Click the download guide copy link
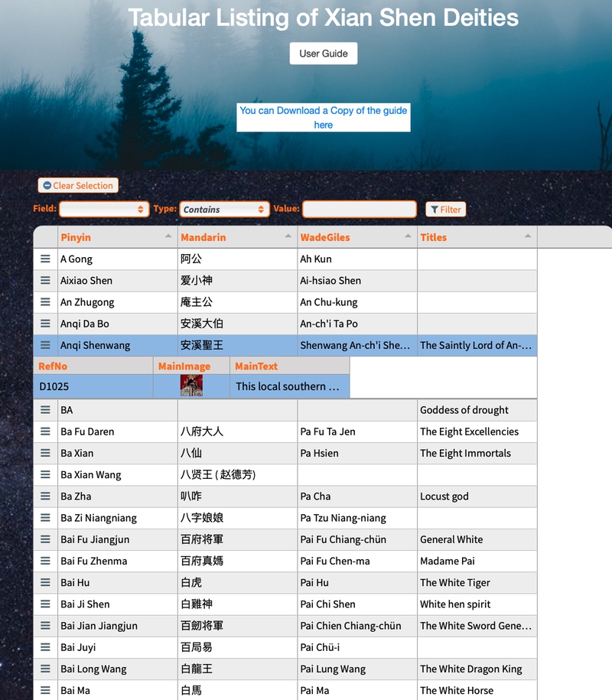 [323, 118]
